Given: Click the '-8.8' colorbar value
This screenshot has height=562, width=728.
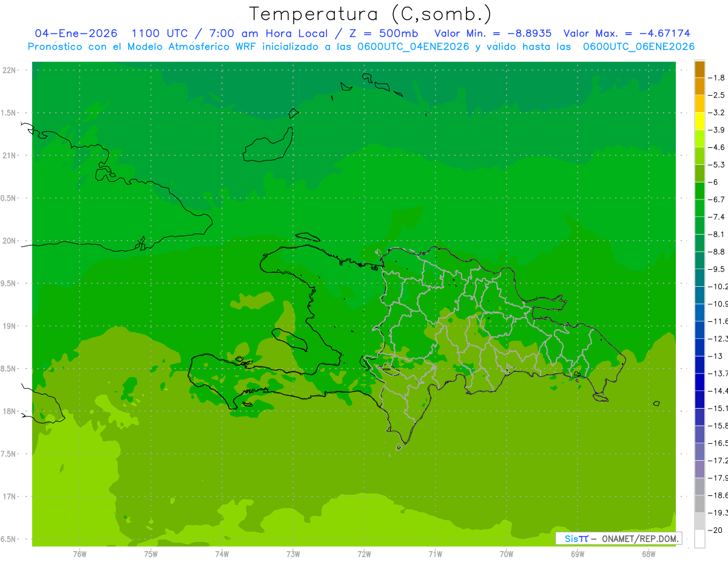Looking at the screenshot, I should pos(716,252).
